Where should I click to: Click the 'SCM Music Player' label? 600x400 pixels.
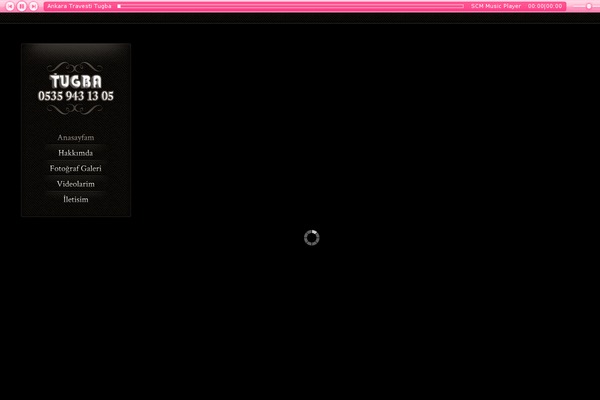(496, 6)
